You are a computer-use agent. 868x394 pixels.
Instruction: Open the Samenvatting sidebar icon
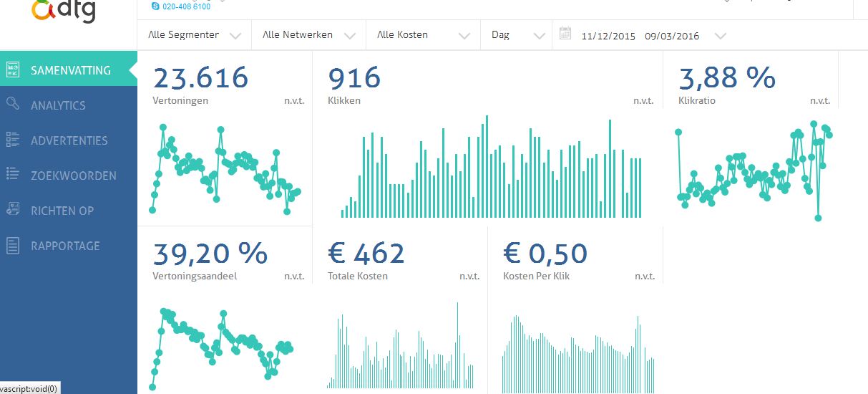tap(13, 69)
